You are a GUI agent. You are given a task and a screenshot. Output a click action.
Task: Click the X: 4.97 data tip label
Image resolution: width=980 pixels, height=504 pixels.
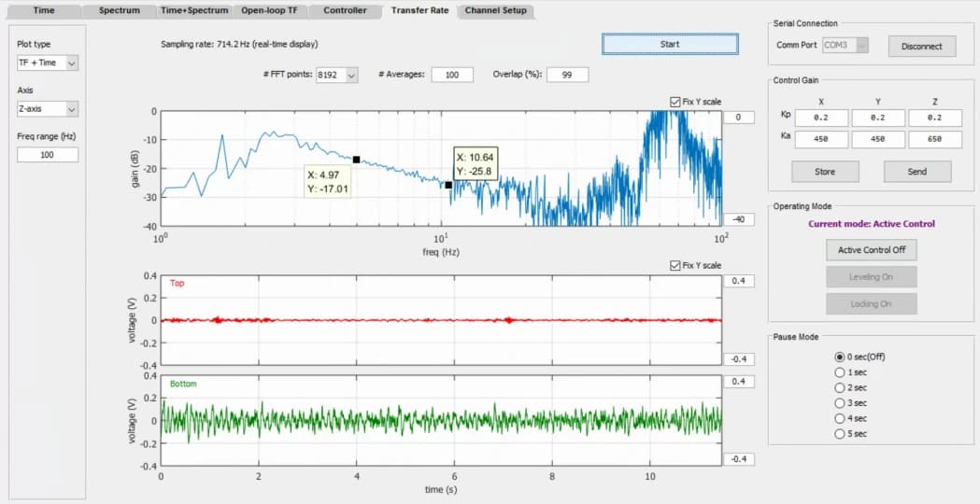[x=327, y=181]
